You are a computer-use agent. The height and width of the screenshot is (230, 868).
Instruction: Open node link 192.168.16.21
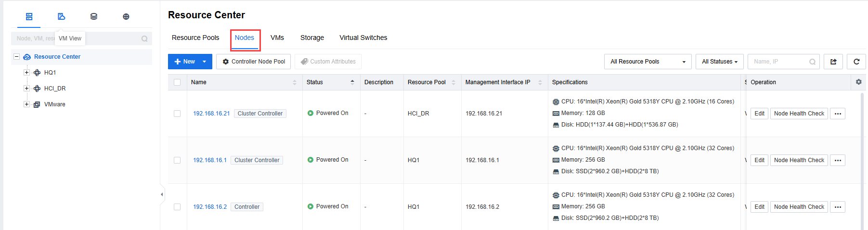pos(211,114)
